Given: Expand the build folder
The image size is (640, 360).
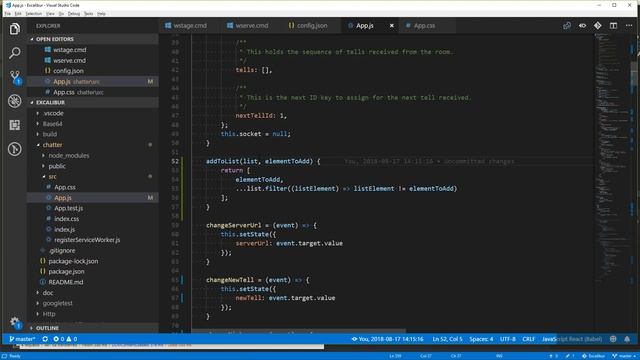Looking at the screenshot, I should [x=93, y=134].
